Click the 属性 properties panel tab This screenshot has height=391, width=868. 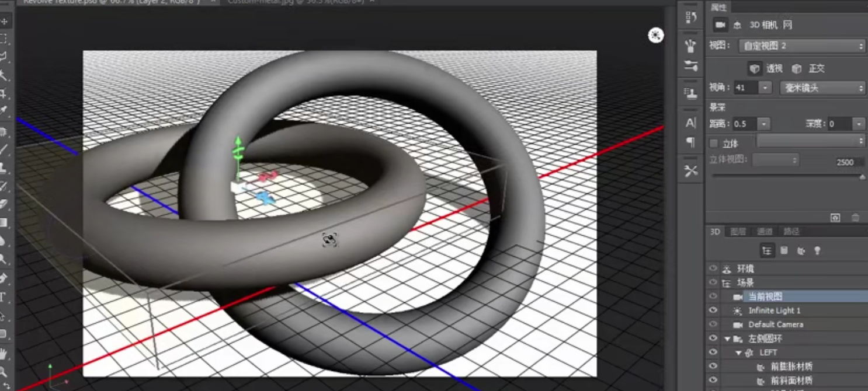[x=718, y=7]
